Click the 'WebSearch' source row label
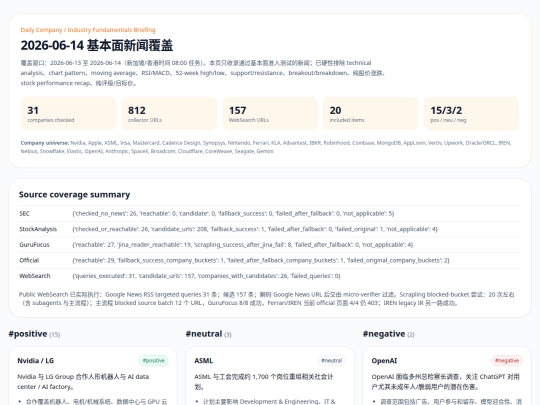Viewport: 540px width, 405px height. [x=34, y=276]
